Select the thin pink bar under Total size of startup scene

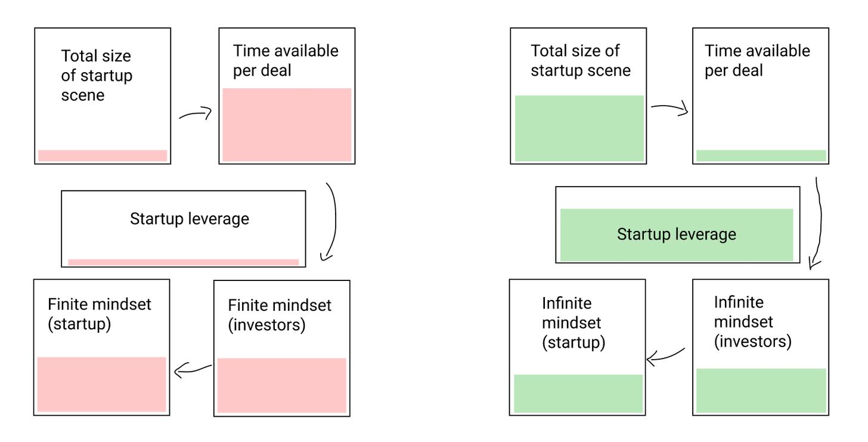click(103, 156)
